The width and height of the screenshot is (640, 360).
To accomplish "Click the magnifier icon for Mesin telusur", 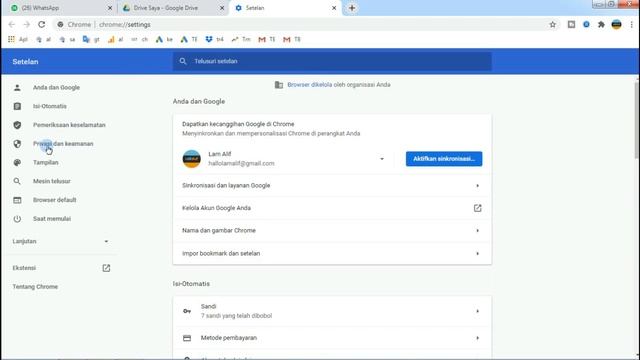I will pos(17,181).
